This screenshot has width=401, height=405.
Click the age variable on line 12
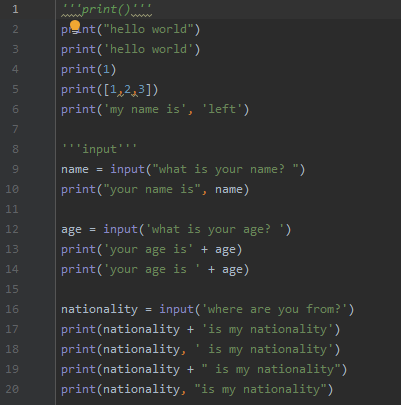[x=71, y=229]
